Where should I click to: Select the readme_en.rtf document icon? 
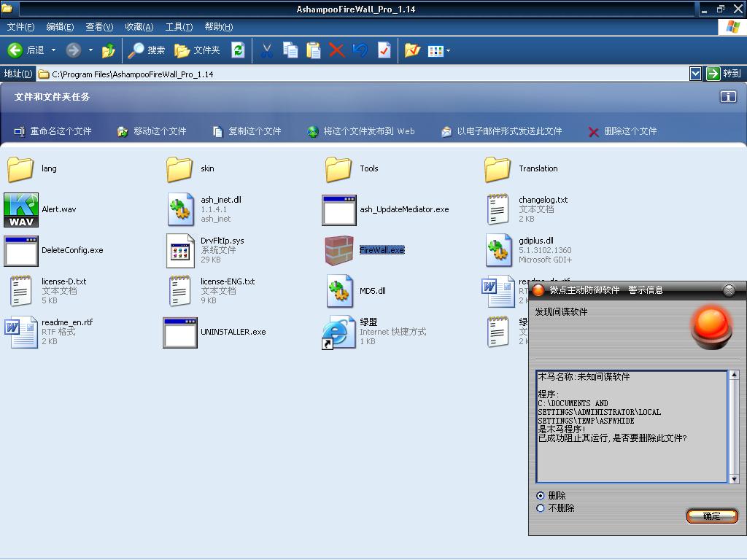(21, 332)
